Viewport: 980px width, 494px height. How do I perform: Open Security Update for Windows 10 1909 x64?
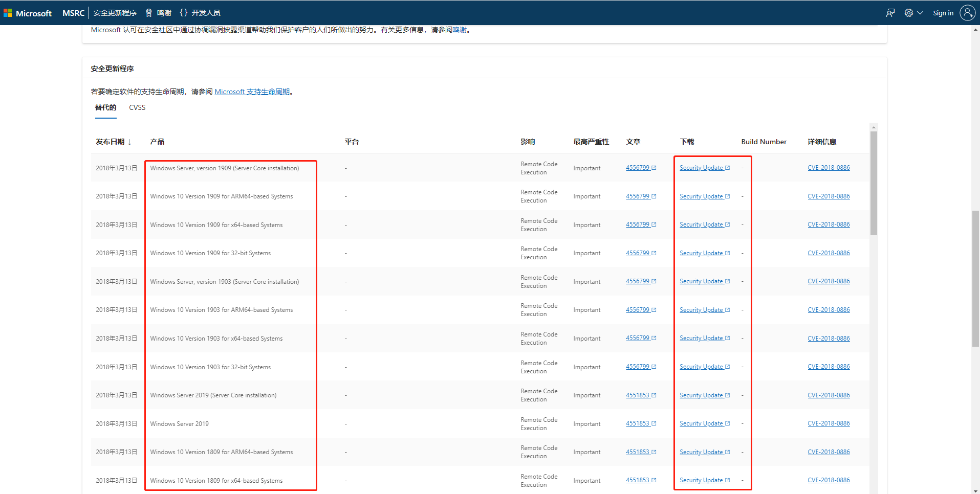(x=705, y=225)
